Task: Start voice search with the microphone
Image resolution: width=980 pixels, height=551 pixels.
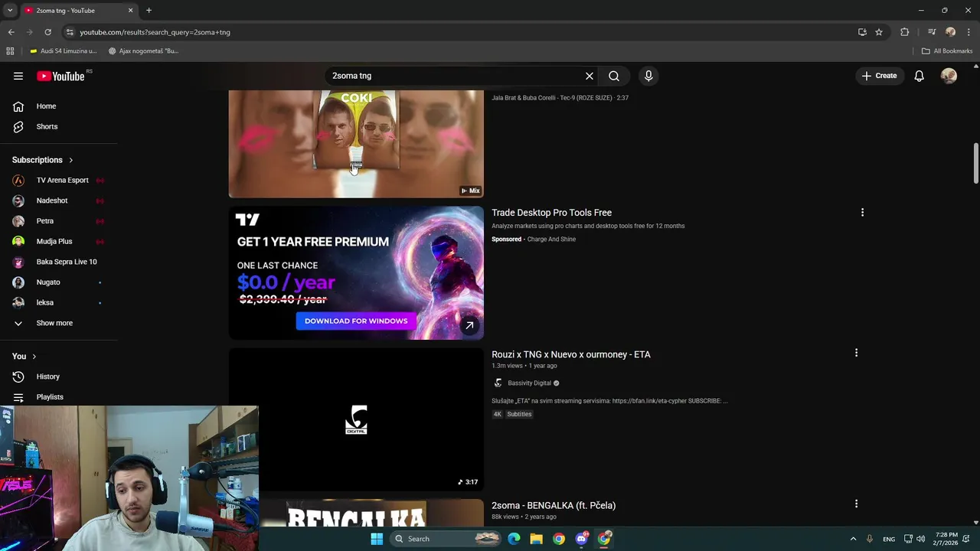Action: (x=648, y=76)
